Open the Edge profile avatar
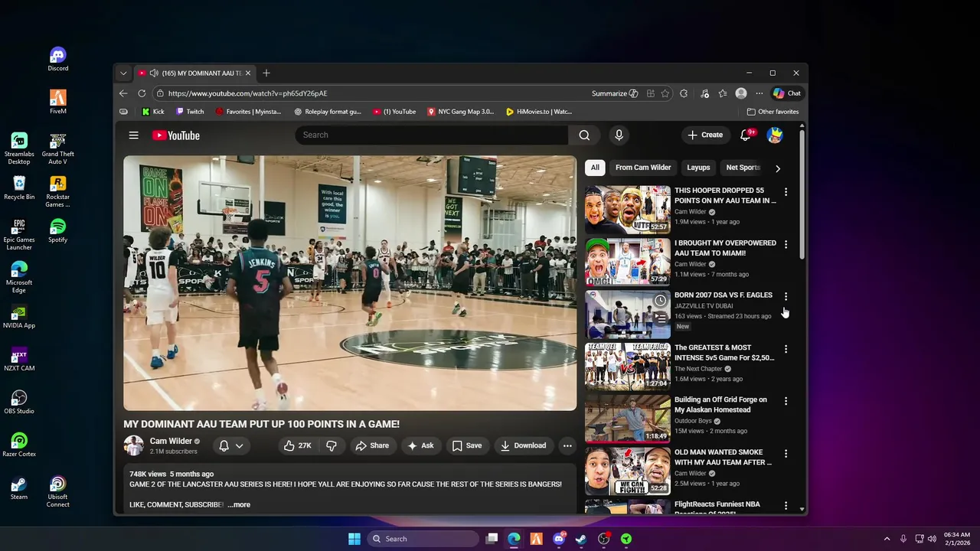Image resolution: width=980 pixels, height=551 pixels. (741, 93)
